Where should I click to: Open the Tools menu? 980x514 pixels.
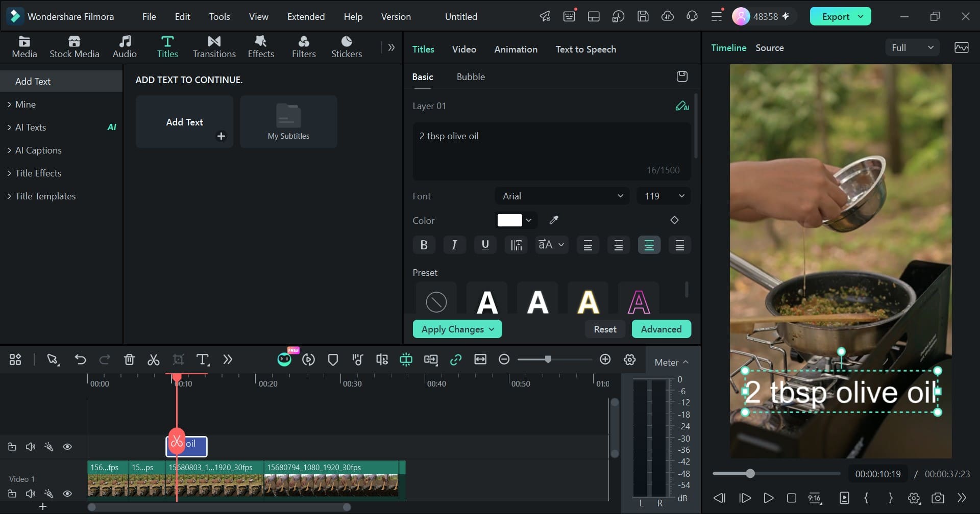(x=219, y=16)
